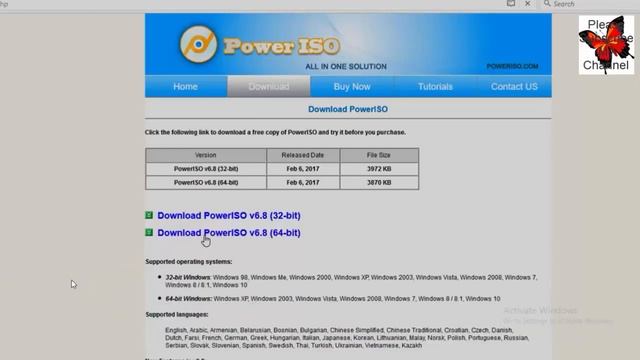Click the 32-bit Windows bullet text
This screenshot has height=360, width=640.
pos(351,281)
